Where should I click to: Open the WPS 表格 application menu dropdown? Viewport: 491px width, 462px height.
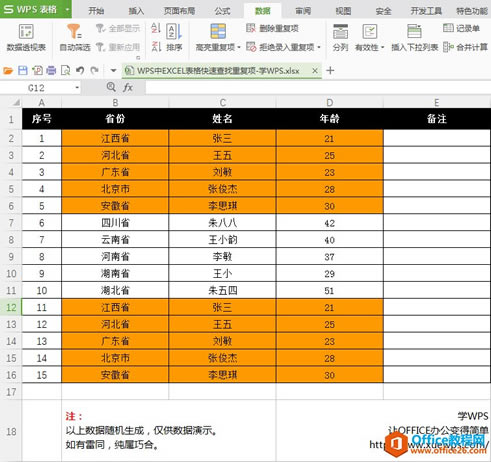(67, 9)
